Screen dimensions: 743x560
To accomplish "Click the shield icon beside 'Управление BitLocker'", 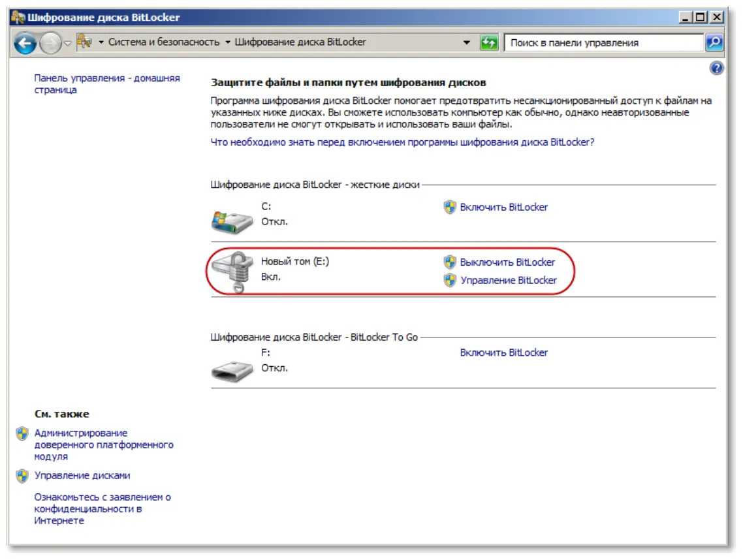I will point(450,280).
